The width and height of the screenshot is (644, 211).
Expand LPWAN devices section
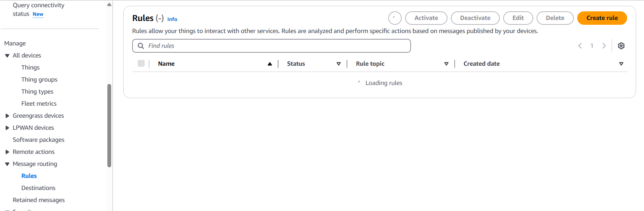pyautogui.click(x=7, y=128)
